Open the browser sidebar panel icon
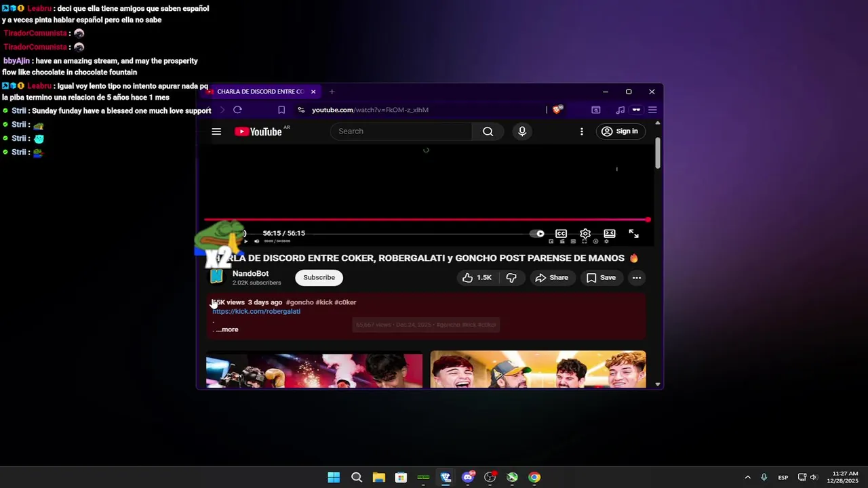Image resolution: width=868 pixels, height=488 pixels. 596,110
